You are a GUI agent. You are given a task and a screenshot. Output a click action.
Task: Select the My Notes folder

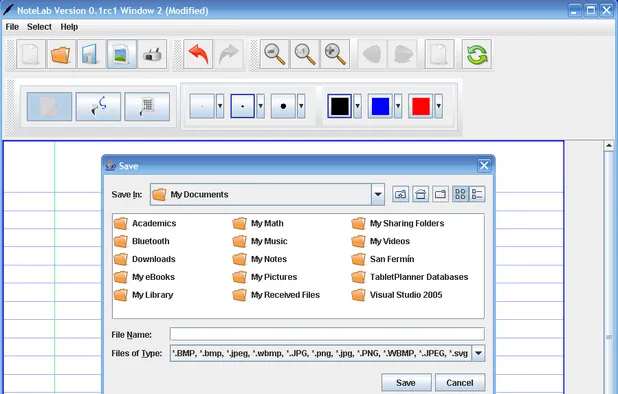coord(259,259)
